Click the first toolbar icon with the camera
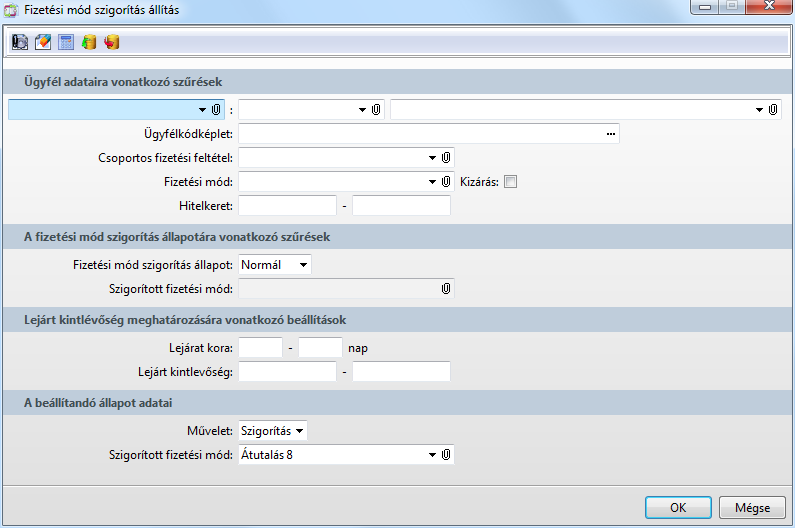Image resolution: width=795 pixels, height=528 pixels. (x=19, y=42)
